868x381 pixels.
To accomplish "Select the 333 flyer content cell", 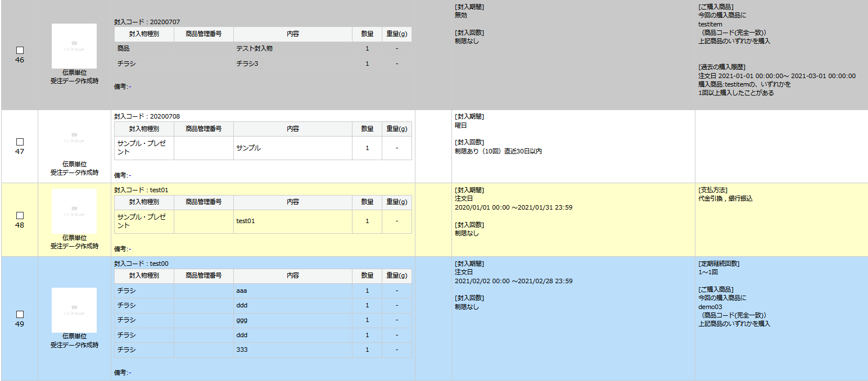I will [242, 350].
